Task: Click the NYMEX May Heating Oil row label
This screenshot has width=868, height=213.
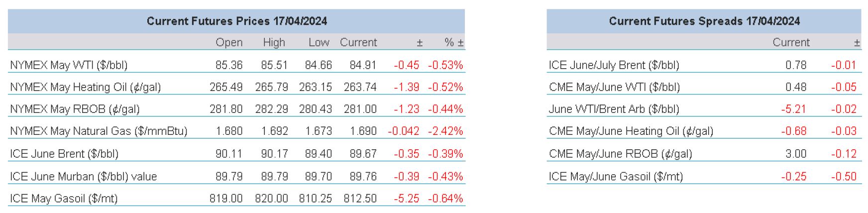Action: pos(85,87)
